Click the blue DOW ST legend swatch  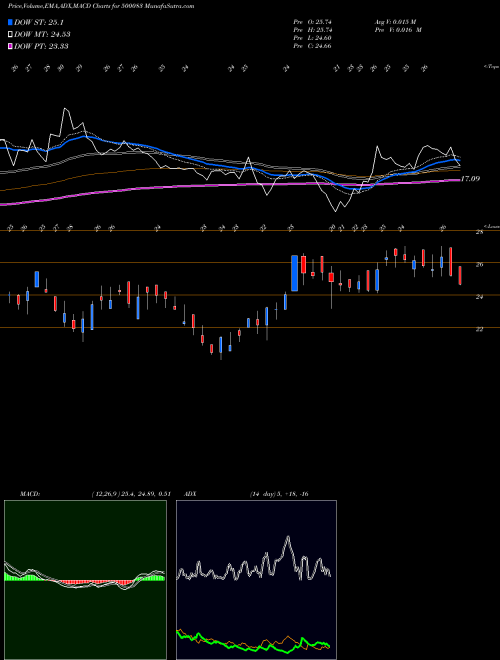click(11, 23)
